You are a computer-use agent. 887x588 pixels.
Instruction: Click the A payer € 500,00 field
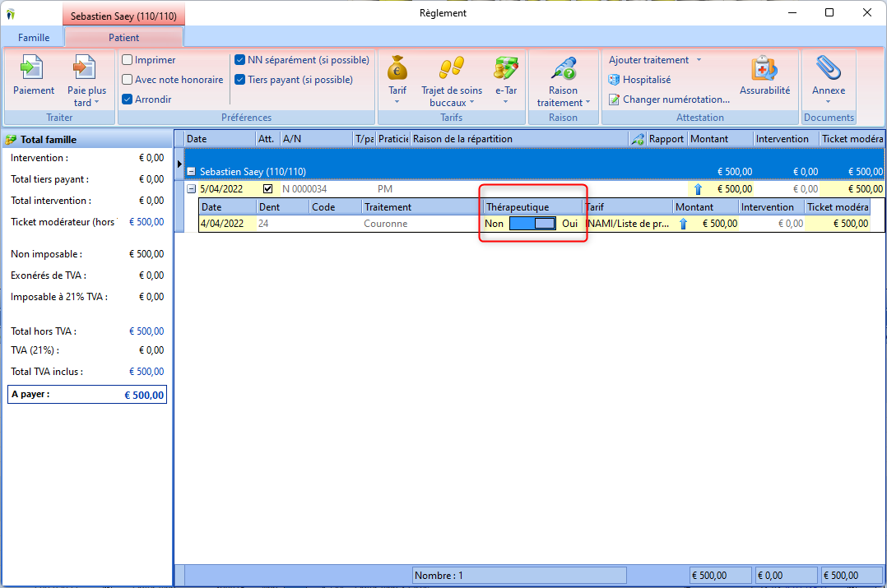click(87, 395)
